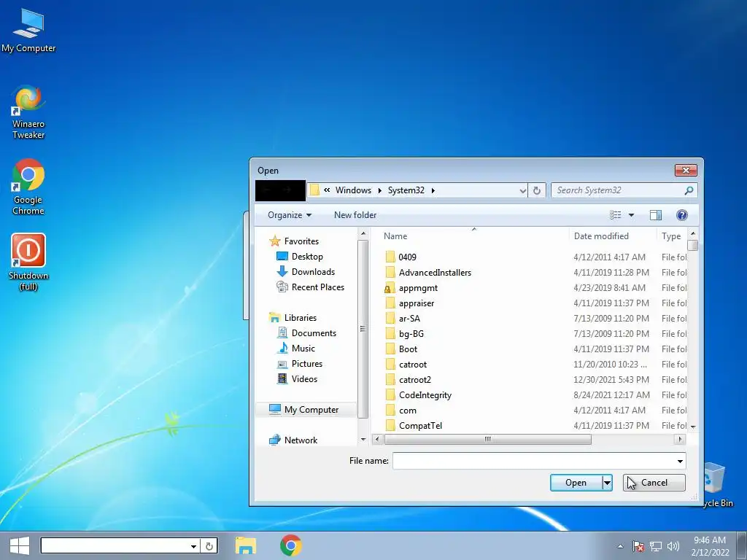Open taskbar address bar dropdown arrow

coord(193,546)
